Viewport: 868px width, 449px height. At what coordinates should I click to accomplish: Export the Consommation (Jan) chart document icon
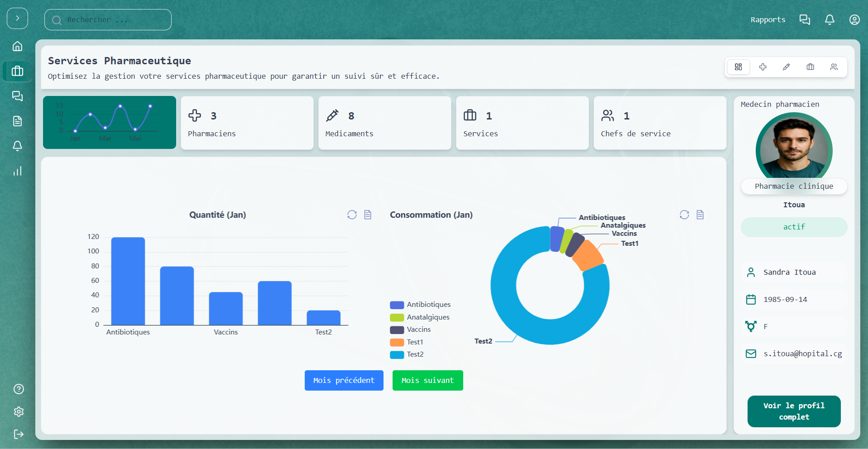[700, 215]
